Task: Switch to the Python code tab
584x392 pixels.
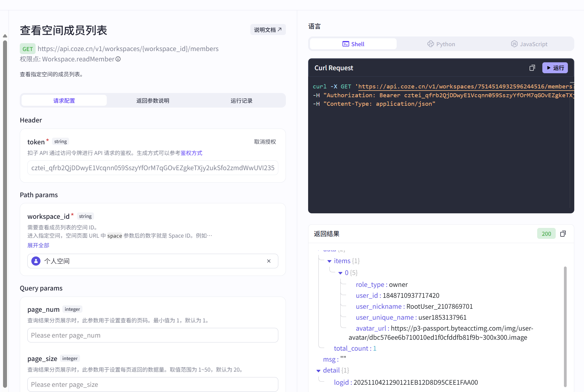Action: (x=441, y=44)
